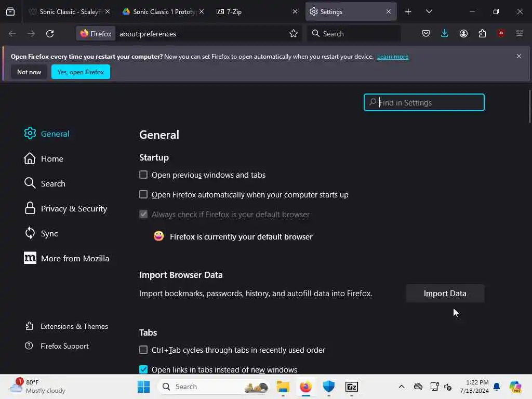Viewport: 532px width, 399px height.
Task: Uncheck Open links in tabs instead of new windows
Action: pos(143,369)
